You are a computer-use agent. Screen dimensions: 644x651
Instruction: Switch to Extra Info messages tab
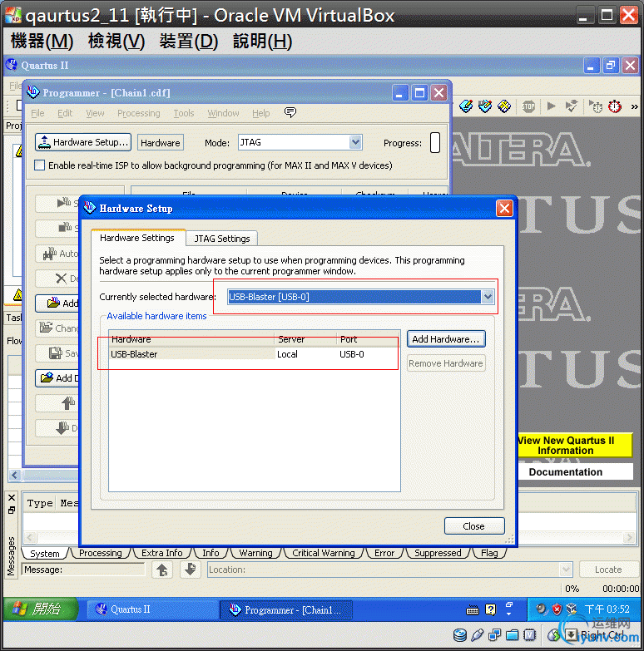click(x=162, y=553)
